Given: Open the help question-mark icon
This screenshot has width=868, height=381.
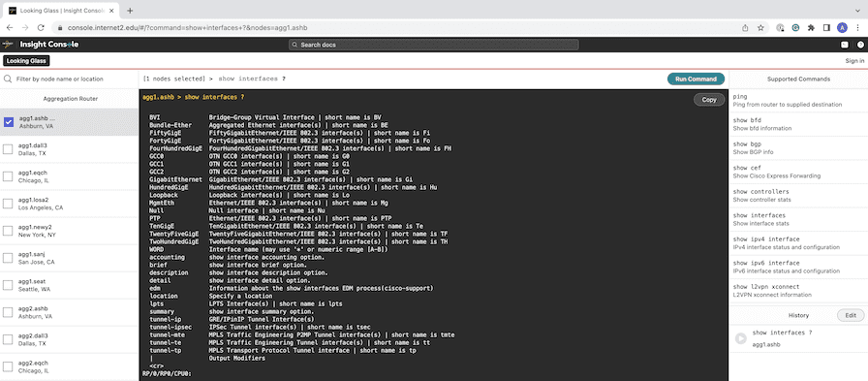Looking at the screenshot, I should 861,45.
